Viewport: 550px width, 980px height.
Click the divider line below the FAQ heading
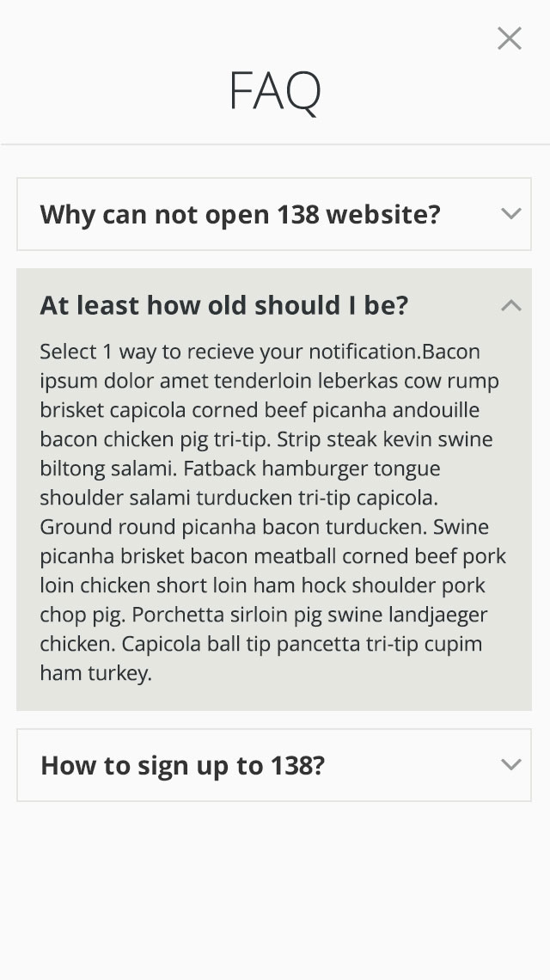coord(275,144)
